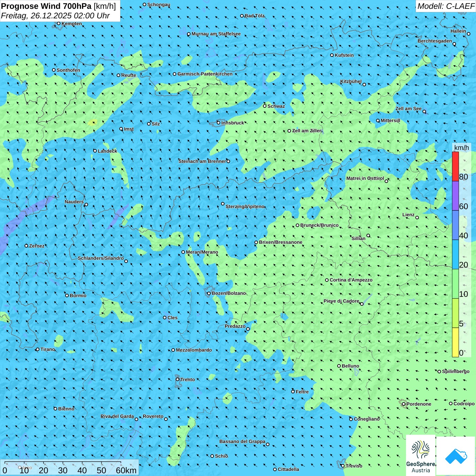
Task: Click the Zell am Ziller label
Action: click(x=307, y=131)
